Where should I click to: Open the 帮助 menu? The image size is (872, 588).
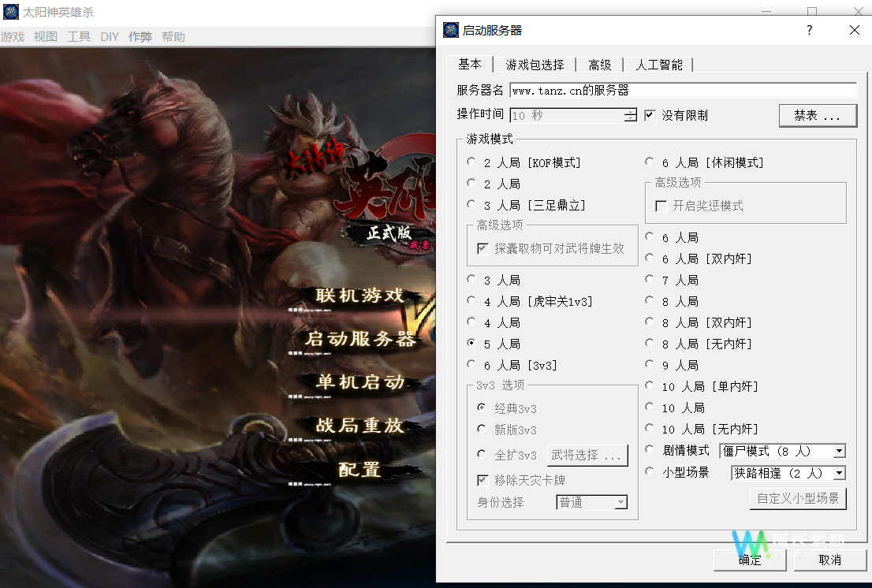pyautogui.click(x=173, y=37)
